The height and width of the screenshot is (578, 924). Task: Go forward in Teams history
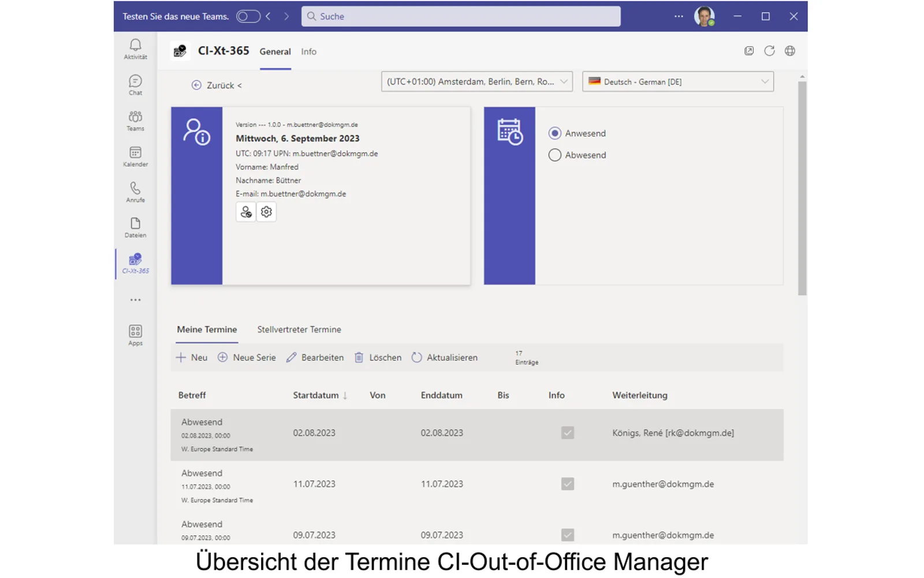click(x=286, y=16)
